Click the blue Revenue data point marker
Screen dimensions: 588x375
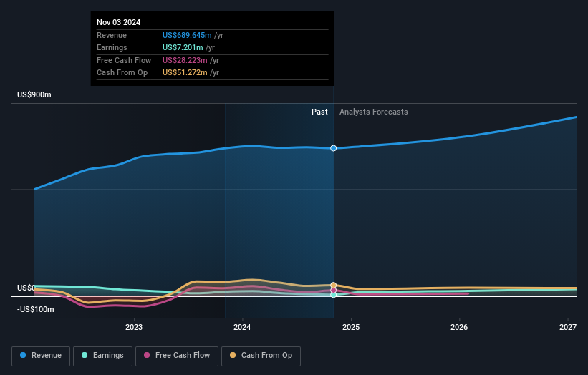(x=333, y=148)
